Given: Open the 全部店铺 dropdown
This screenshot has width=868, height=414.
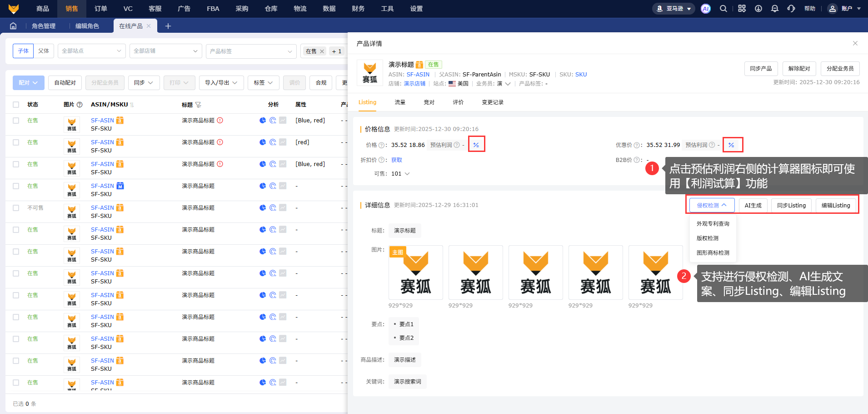Looking at the screenshot, I should click(166, 51).
